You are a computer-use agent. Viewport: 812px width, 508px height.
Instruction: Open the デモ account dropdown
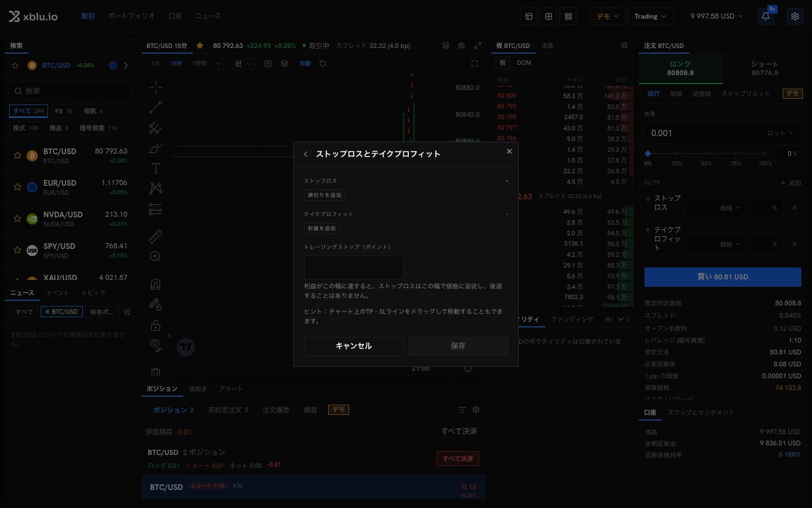608,16
